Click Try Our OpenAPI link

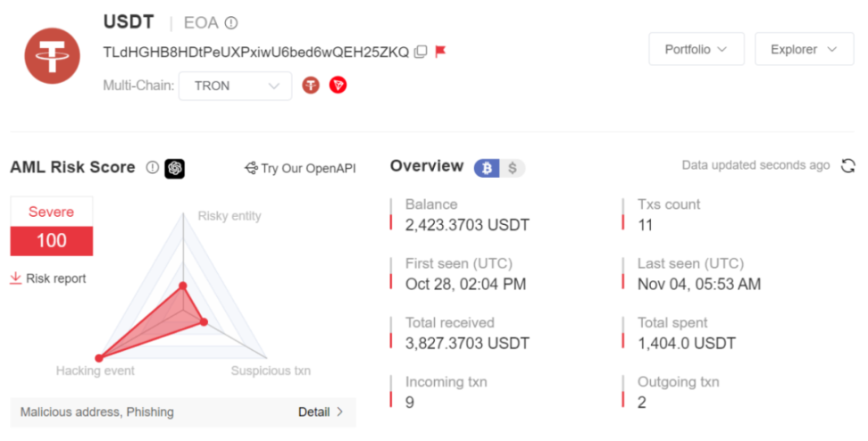pos(300,168)
